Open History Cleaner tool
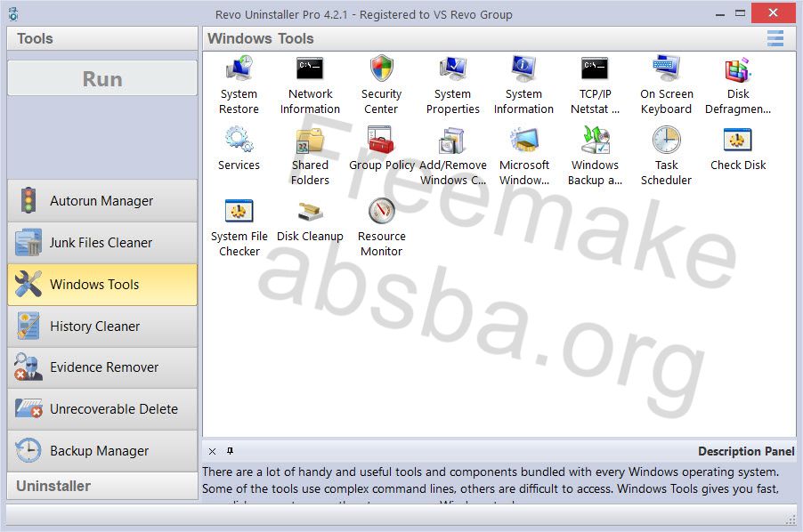Screen dimensions: 803x532 coord(102,326)
